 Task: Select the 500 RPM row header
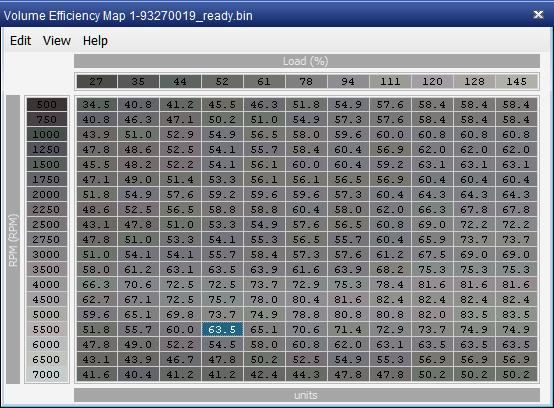click(x=47, y=105)
